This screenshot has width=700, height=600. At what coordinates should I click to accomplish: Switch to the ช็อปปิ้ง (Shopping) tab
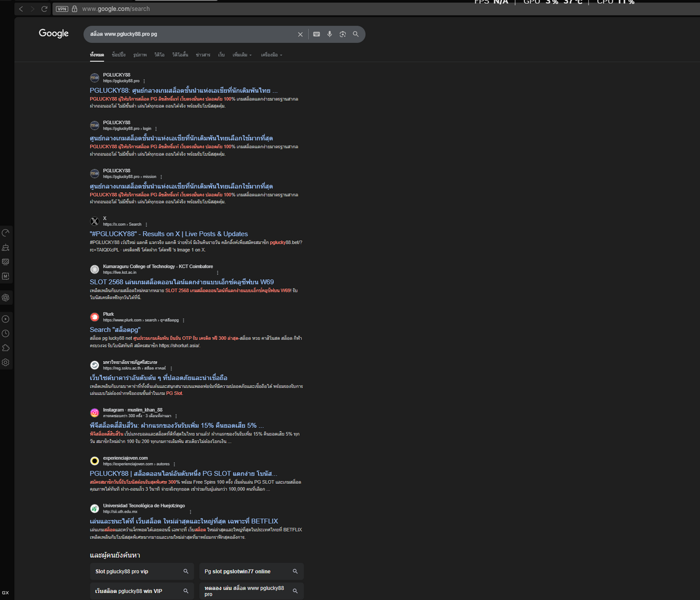tap(118, 55)
